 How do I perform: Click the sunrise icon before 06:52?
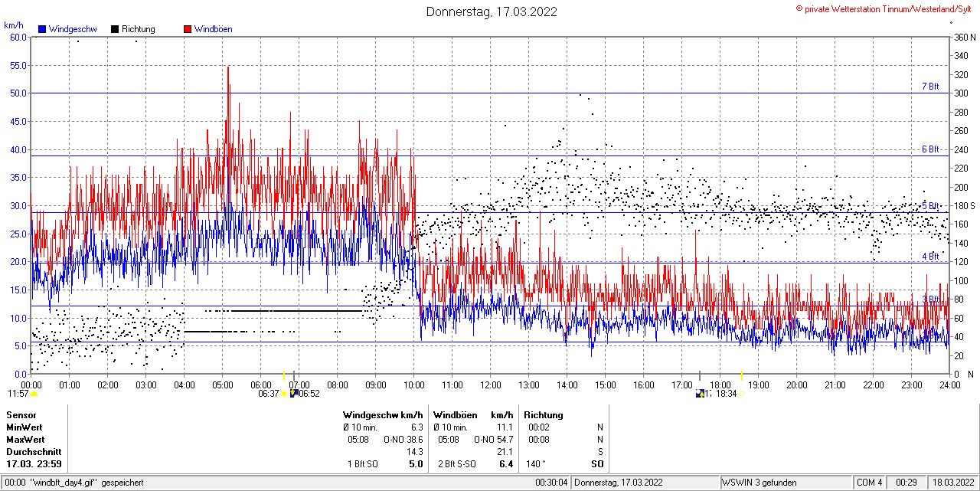[x=293, y=394]
